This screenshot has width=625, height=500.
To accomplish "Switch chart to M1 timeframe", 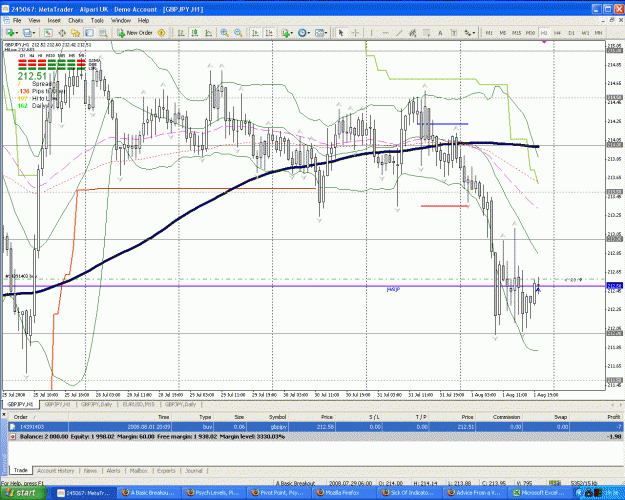I will [x=489, y=33].
